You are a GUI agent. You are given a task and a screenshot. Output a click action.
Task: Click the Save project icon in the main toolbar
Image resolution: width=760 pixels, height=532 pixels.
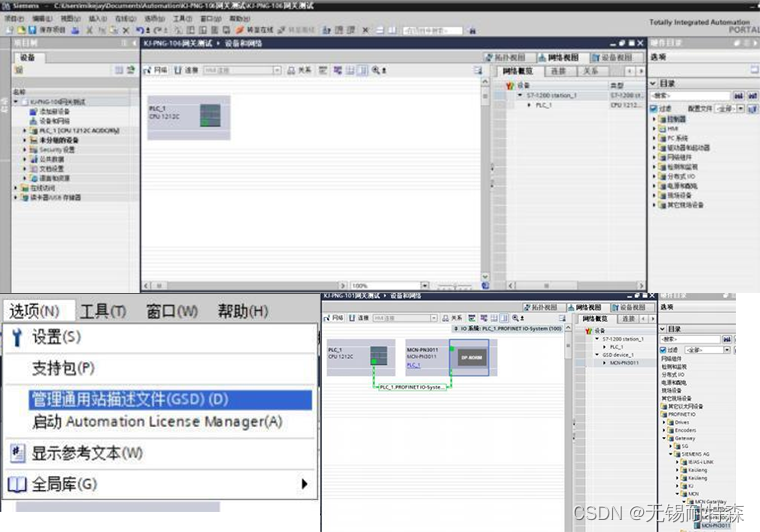coord(32,30)
